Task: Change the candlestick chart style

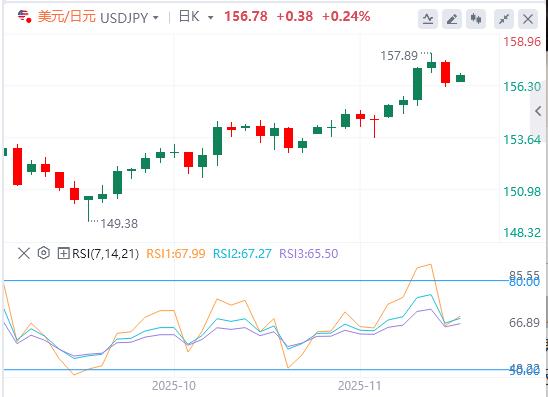Action: coord(476,19)
